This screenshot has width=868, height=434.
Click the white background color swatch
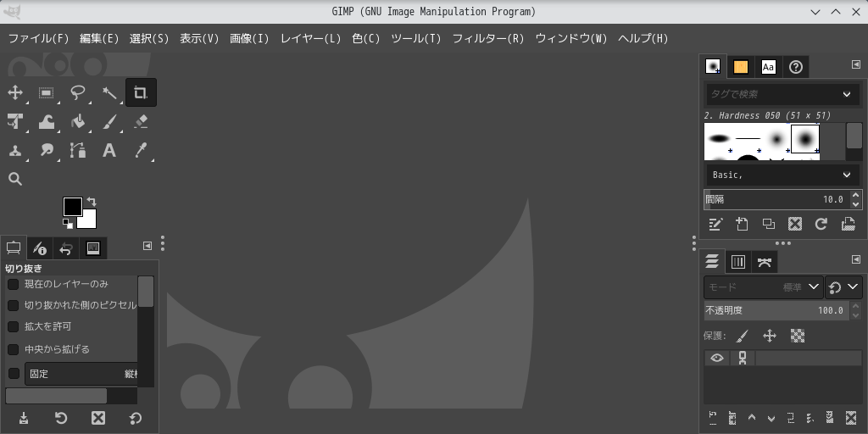88,221
